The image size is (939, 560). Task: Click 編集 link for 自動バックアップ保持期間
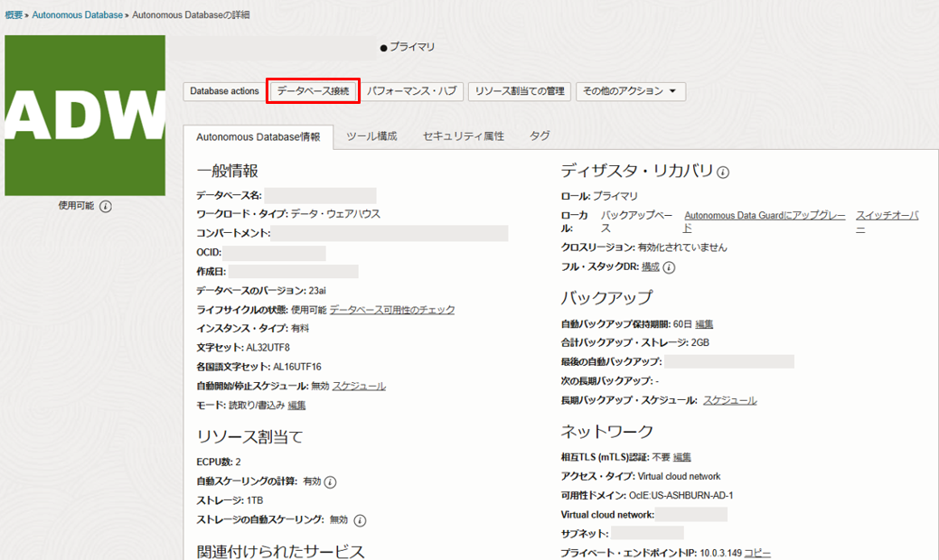704,324
